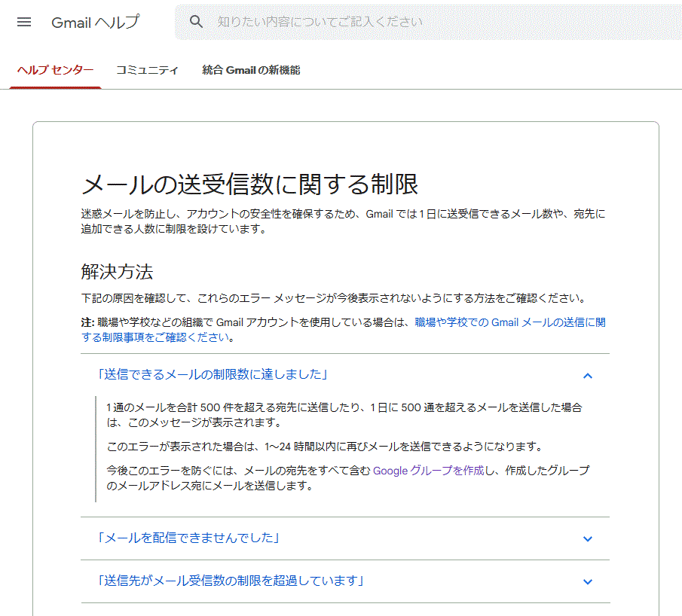This screenshot has height=616, width=682.
Task: Click the bold 注: note label
Action: point(87,322)
